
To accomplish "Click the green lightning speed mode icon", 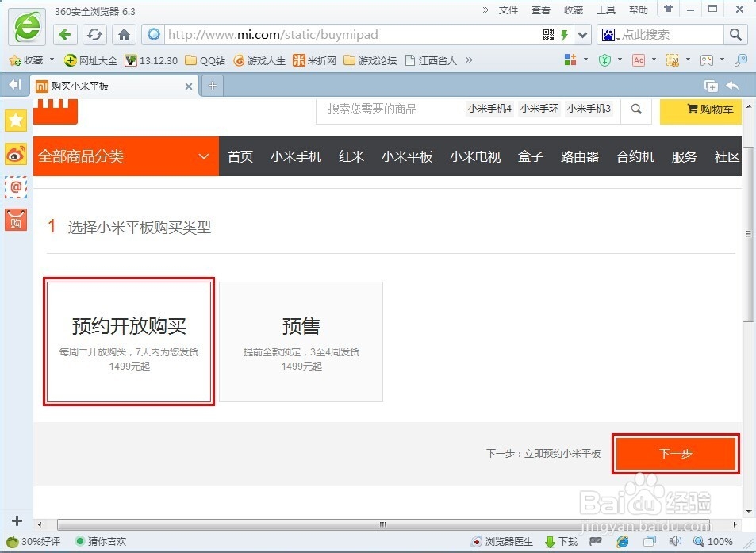I will [x=564, y=35].
